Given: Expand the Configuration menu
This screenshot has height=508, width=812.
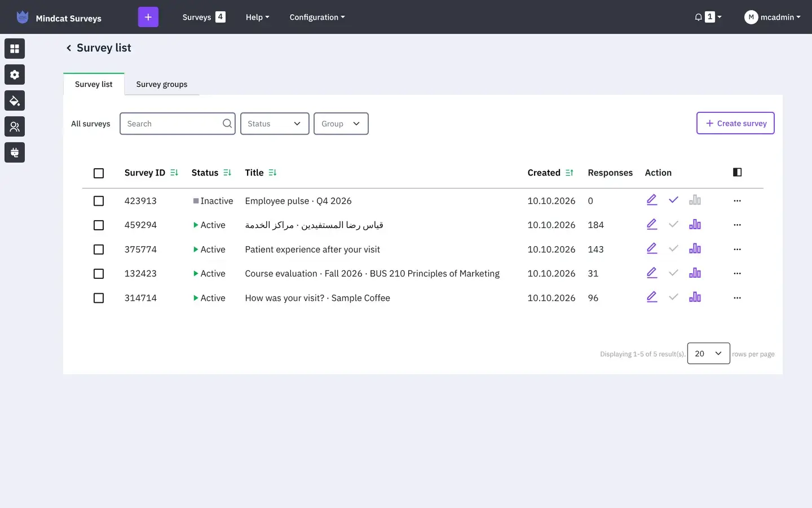Looking at the screenshot, I should pyautogui.click(x=317, y=17).
